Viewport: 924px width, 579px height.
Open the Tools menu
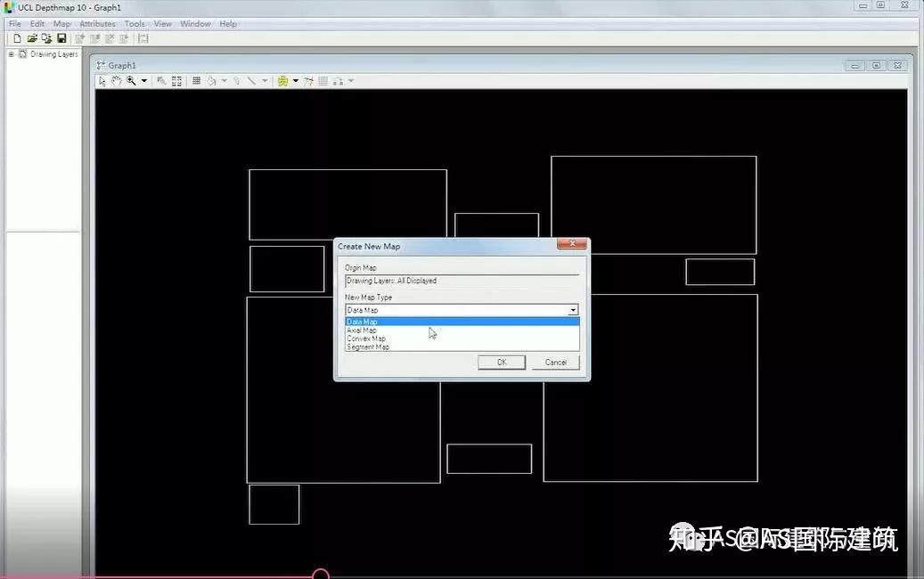coord(134,23)
